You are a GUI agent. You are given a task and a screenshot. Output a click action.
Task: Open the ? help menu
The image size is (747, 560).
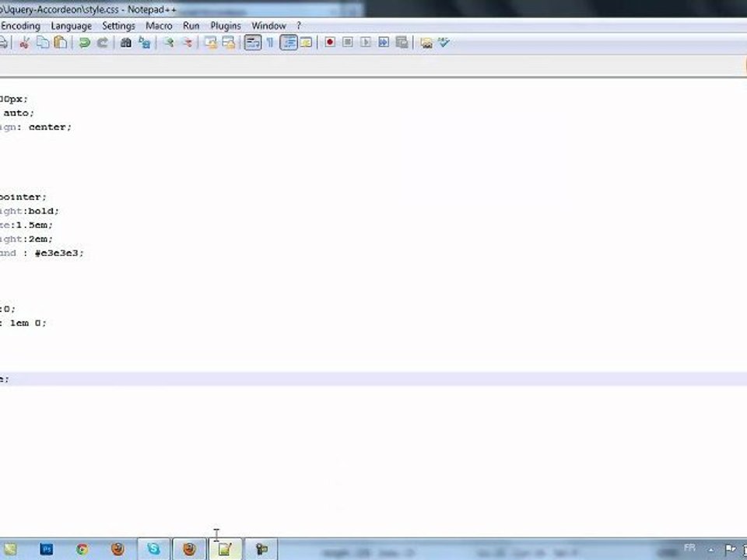[299, 26]
